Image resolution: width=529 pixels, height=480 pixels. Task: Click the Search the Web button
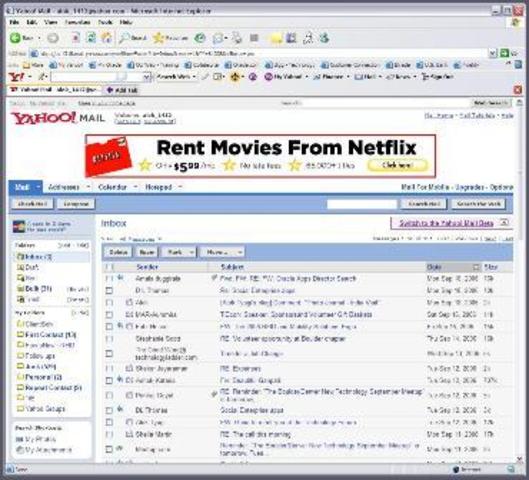click(478, 204)
